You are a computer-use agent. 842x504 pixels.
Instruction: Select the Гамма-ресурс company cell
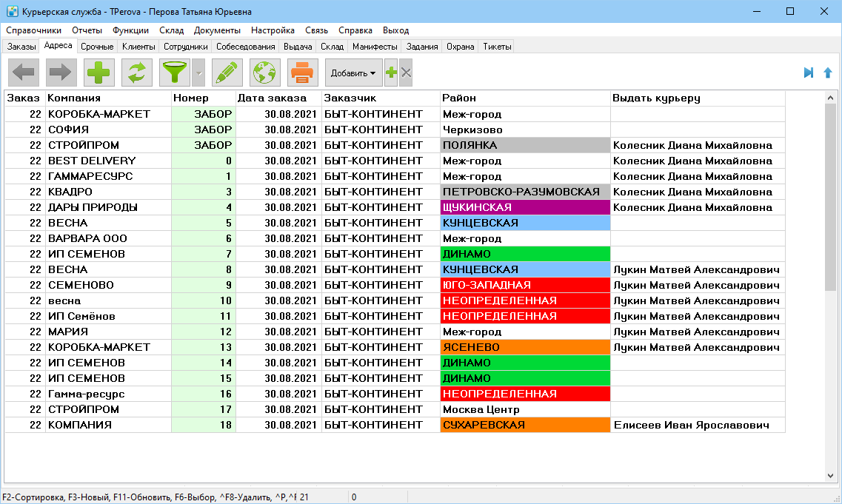pos(108,394)
